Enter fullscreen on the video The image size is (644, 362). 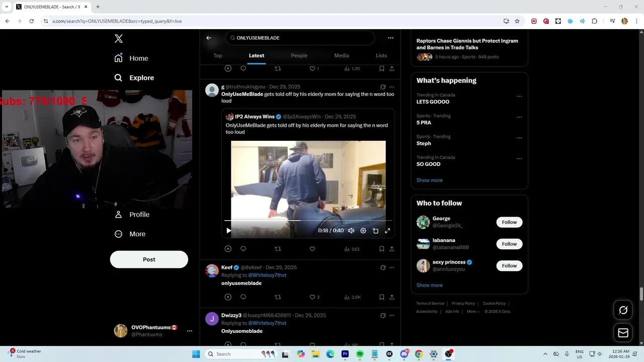point(387,231)
